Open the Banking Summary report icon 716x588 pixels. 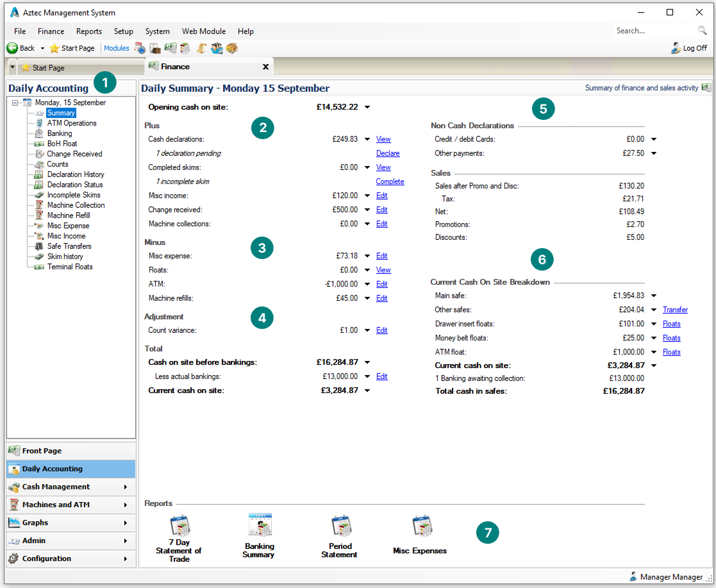pos(260,525)
